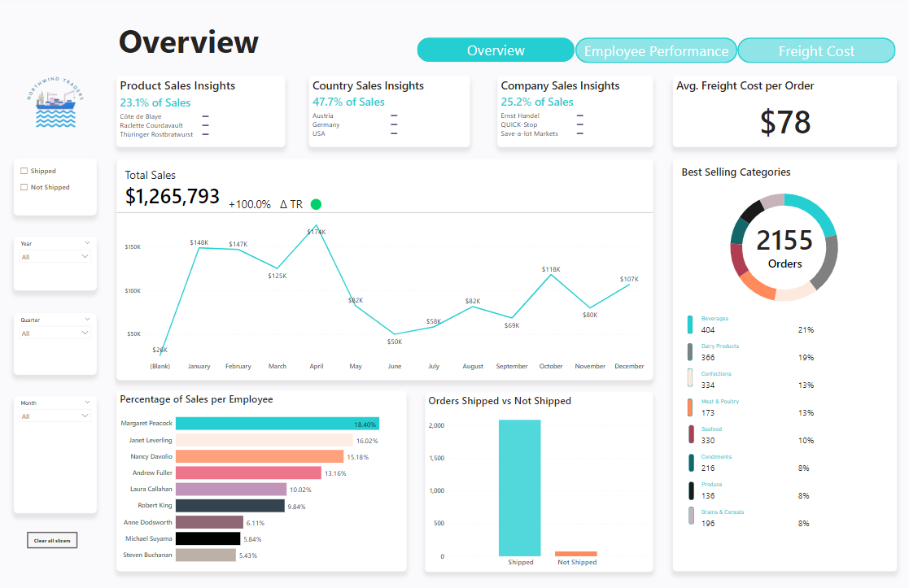Screen dimensions: 909x588
Task: Click the Northwind Traders ship logo
Action: pyautogui.click(x=55, y=105)
